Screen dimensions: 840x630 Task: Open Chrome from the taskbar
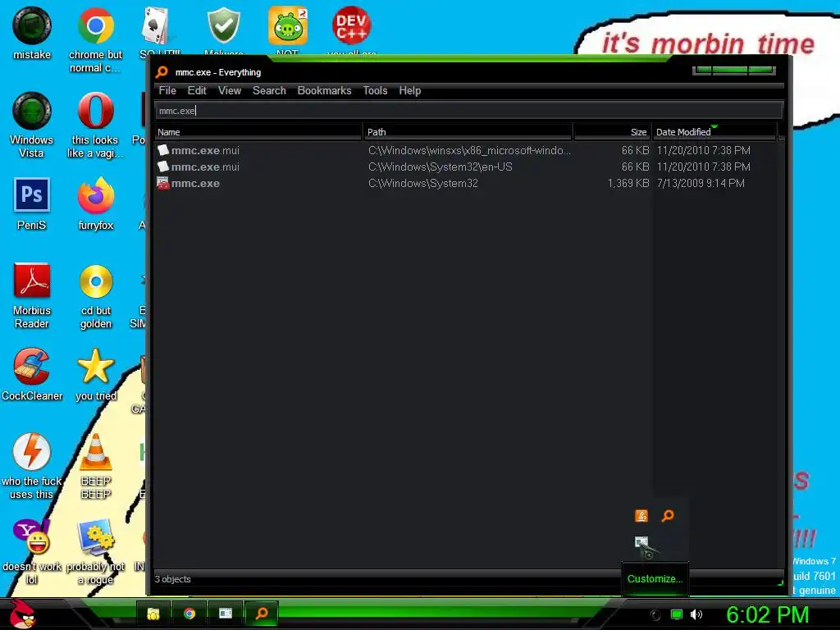[x=189, y=614]
